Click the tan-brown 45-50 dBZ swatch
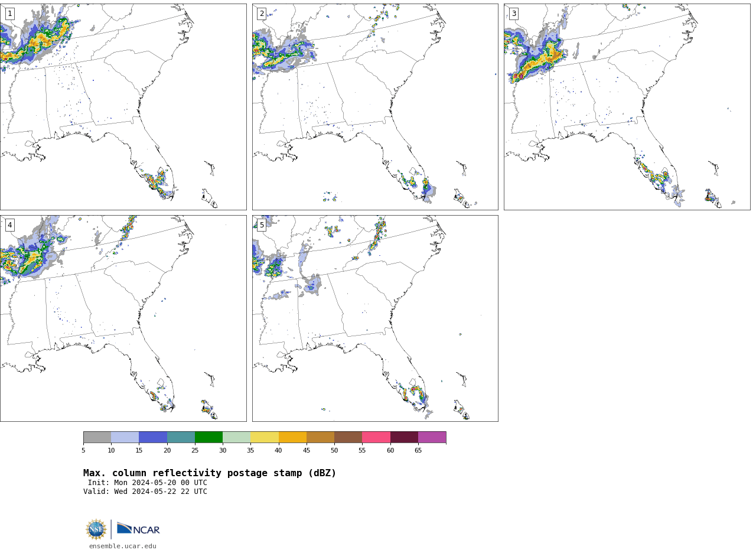The image size is (756, 553). point(320,437)
